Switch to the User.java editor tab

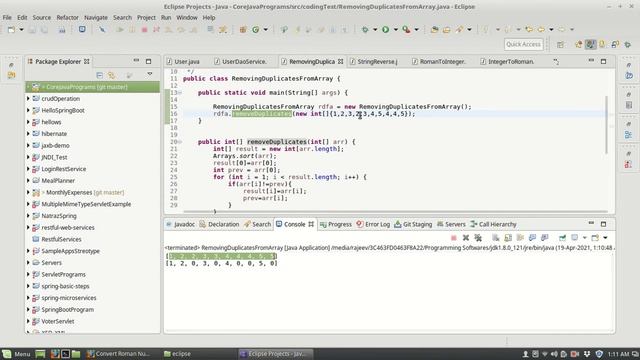pos(183,62)
